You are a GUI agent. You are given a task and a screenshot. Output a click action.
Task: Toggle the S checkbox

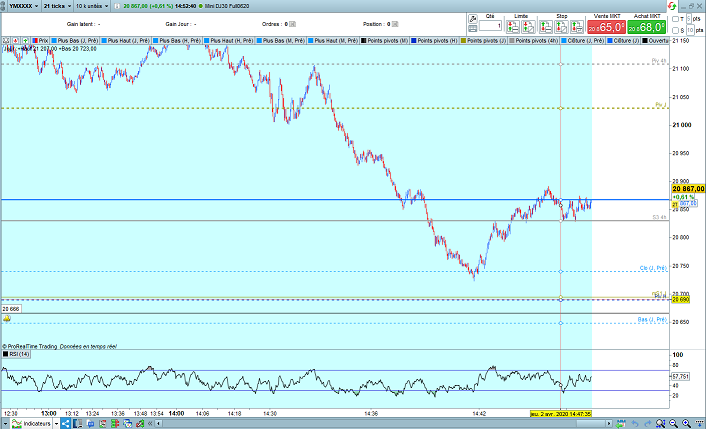click(x=675, y=30)
